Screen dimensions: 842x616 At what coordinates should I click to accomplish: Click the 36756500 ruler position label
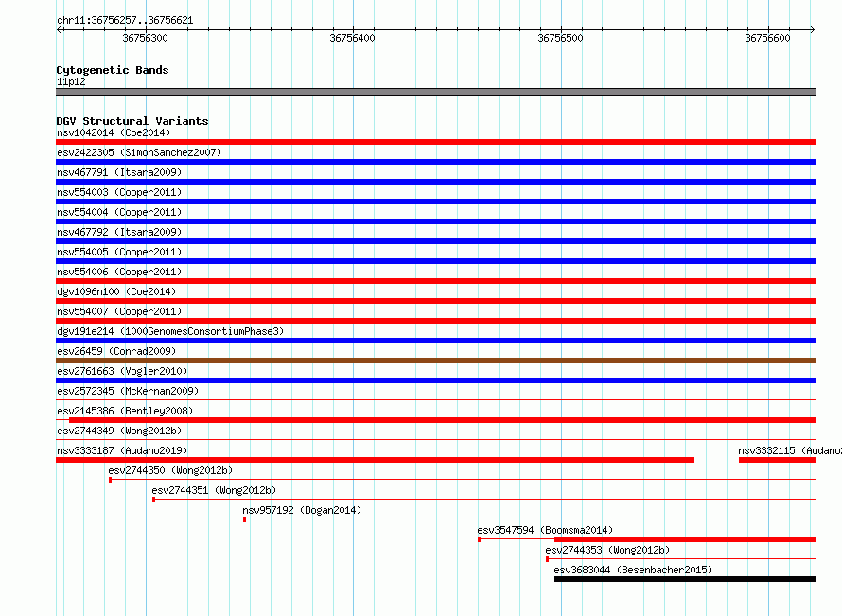[560, 38]
